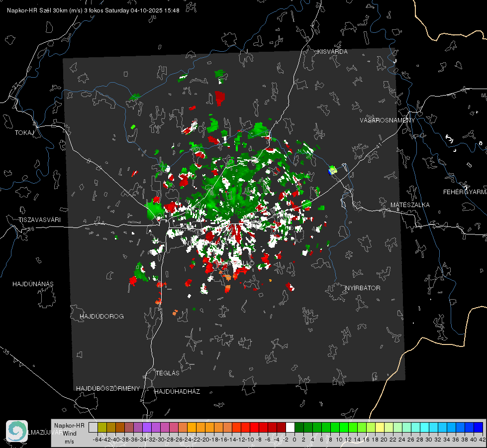Click road number 41 label
487x448 pixels.
[379, 145]
